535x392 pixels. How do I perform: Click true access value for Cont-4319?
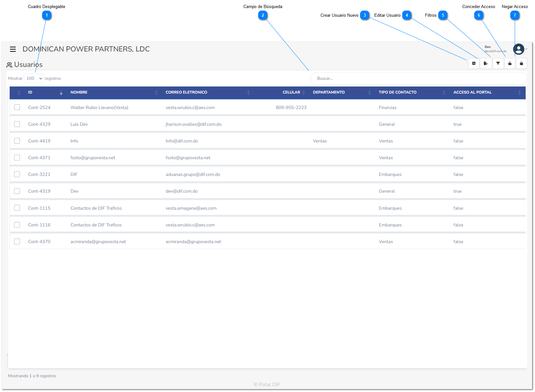(458, 191)
